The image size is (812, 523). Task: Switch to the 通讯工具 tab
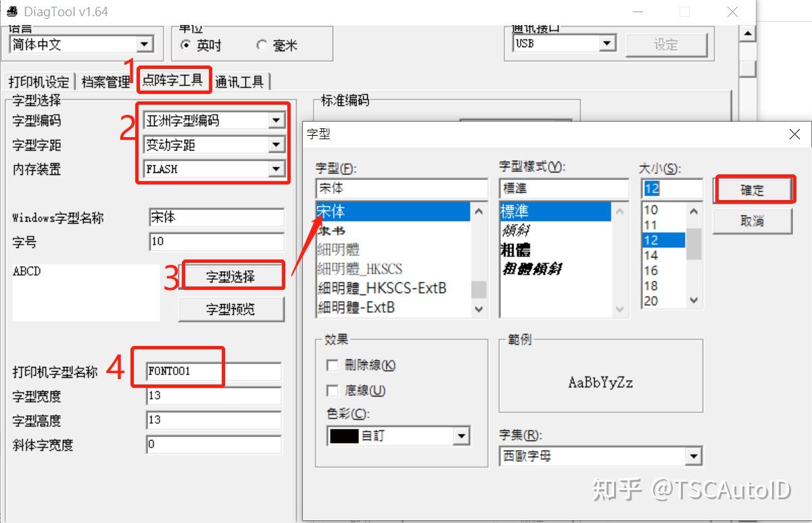tap(239, 79)
